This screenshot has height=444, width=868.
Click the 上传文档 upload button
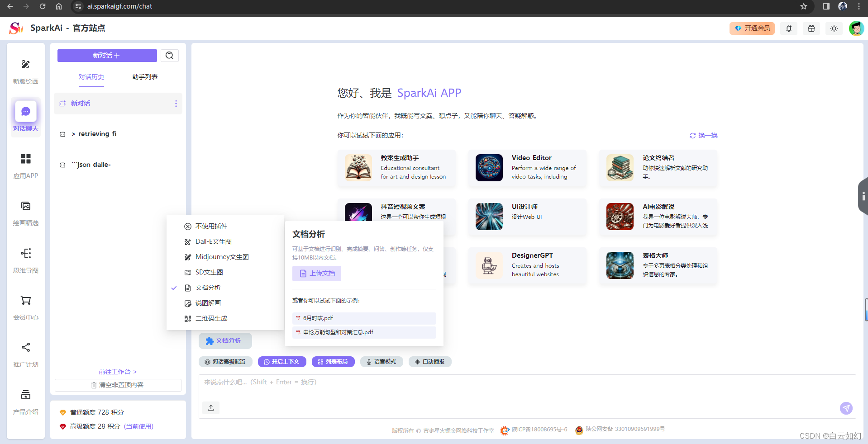tap(317, 274)
